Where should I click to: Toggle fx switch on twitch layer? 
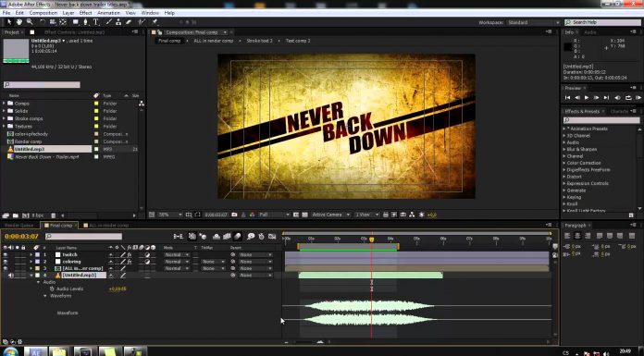129,254
